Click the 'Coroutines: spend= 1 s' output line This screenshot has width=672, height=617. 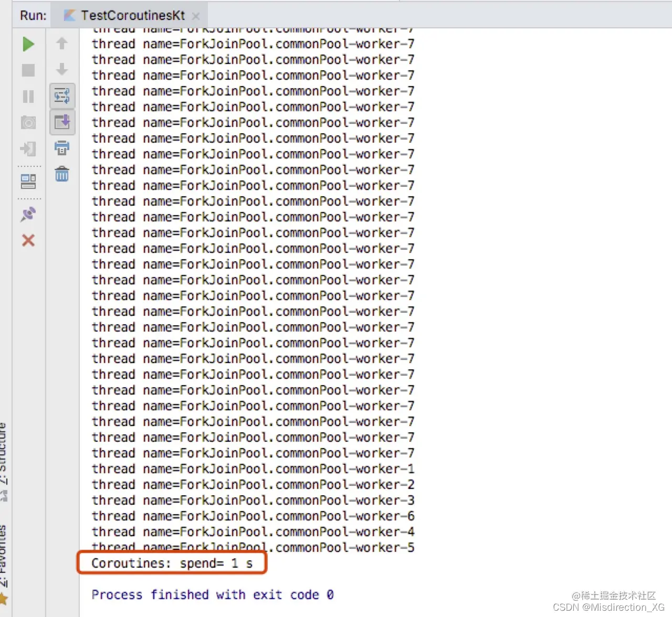pos(172,563)
